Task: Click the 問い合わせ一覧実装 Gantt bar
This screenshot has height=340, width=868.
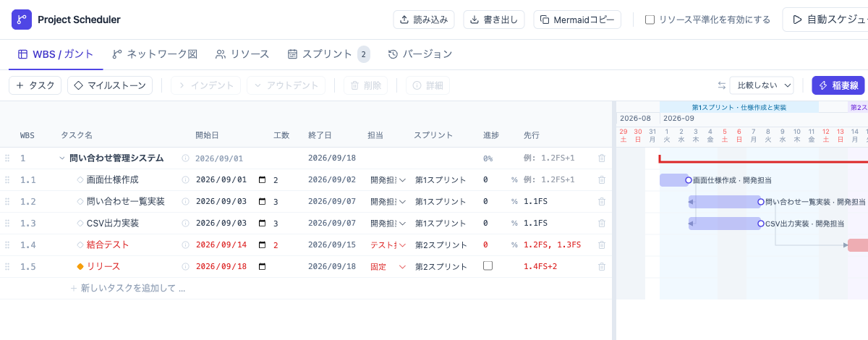Action: (x=724, y=202)
